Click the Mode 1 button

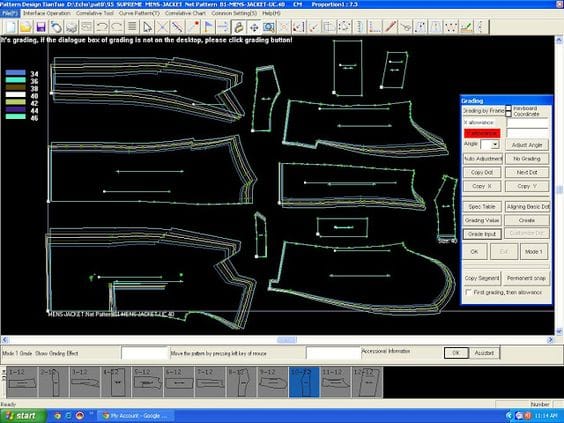(x=534, y=251)
